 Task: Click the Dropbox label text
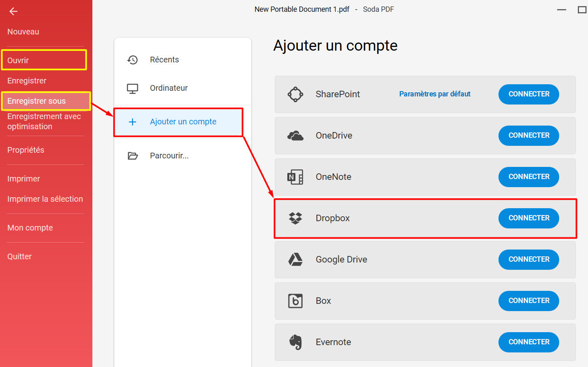point(333,218)
